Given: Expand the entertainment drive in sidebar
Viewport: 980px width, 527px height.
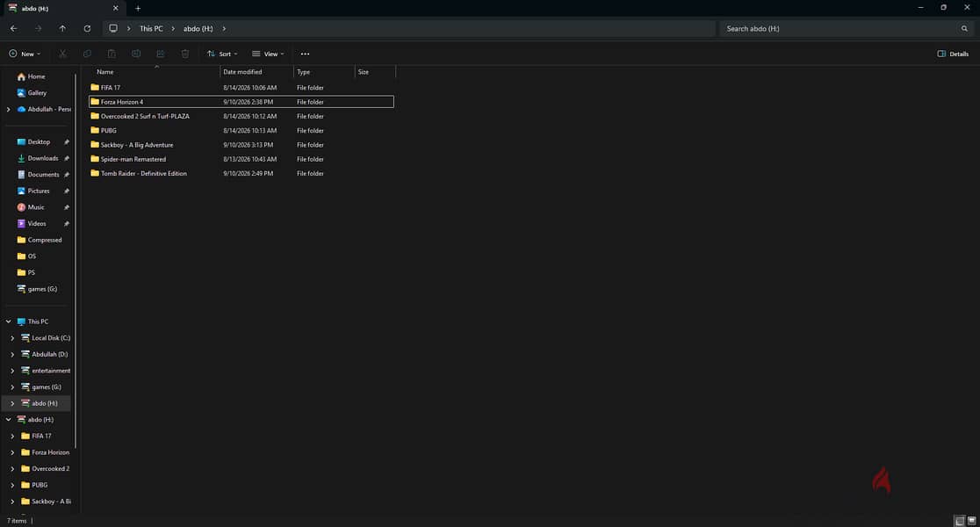Looking at the screenshot, I should (x=12, y=371).
